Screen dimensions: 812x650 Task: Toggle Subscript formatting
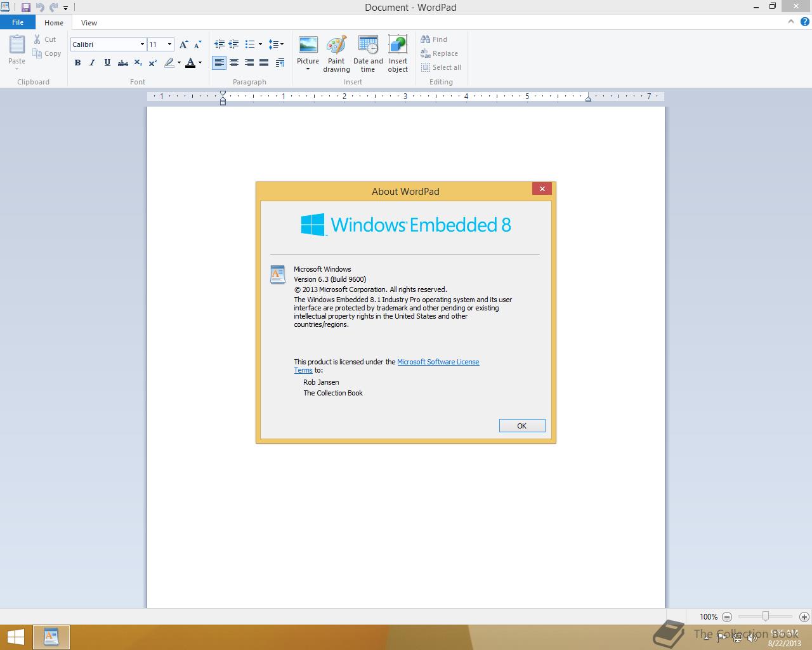point(138,63)
